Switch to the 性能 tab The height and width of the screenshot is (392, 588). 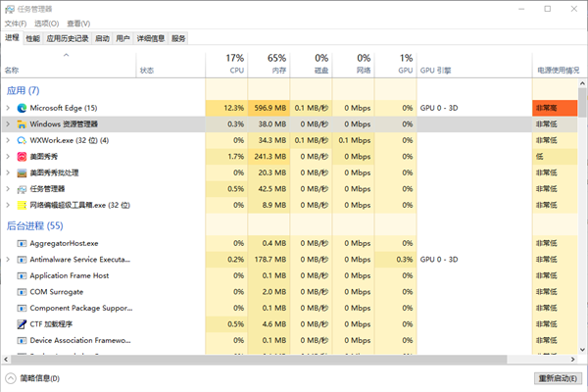pos(33,39)
